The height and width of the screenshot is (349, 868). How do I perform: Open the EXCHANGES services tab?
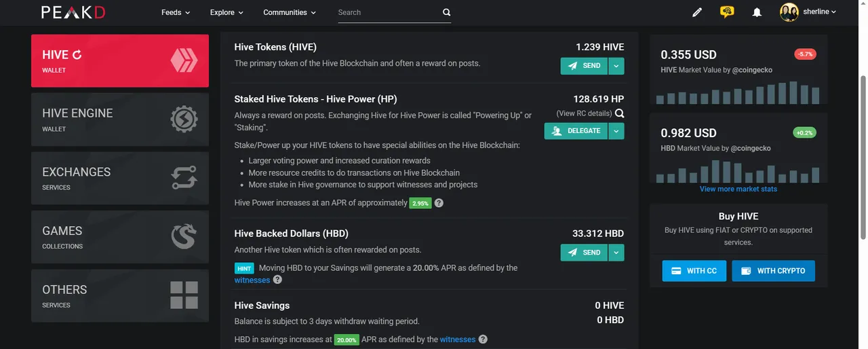pos(120,179)
